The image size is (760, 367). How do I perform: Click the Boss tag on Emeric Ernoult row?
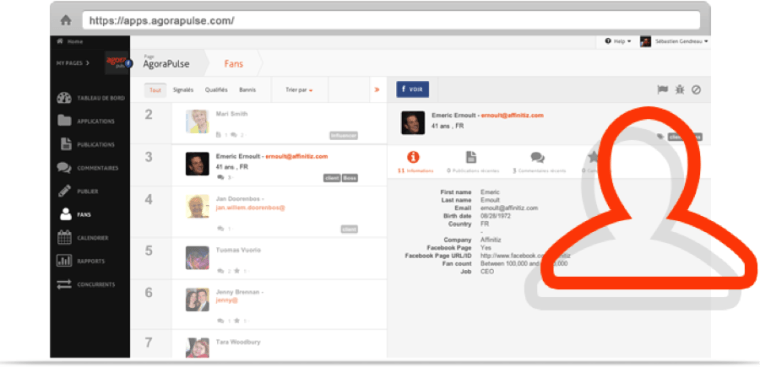pos(349,178)
